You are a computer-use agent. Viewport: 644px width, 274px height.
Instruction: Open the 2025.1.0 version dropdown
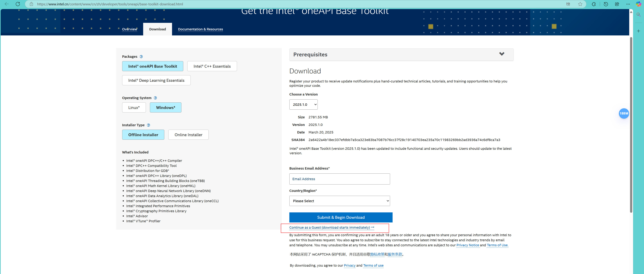[303, 104]
